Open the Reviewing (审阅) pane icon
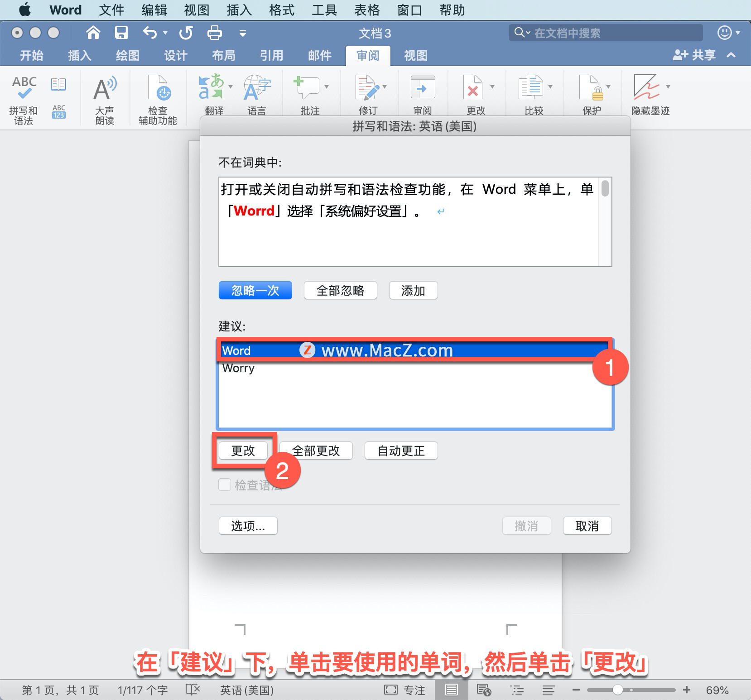The width and height of the screenshot is (751, 700). coord(423,87)
